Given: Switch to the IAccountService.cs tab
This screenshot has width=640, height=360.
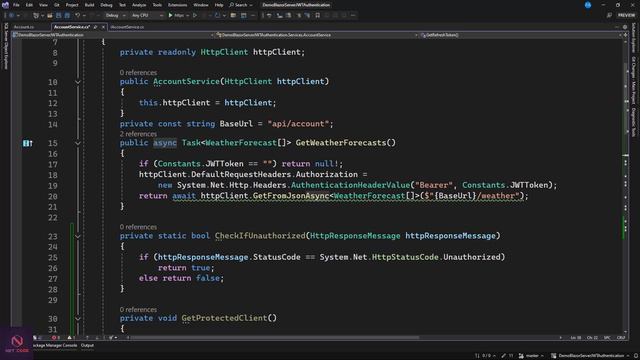Looking at the screenshot, I should pyautogui.click(x=127, y=27).
